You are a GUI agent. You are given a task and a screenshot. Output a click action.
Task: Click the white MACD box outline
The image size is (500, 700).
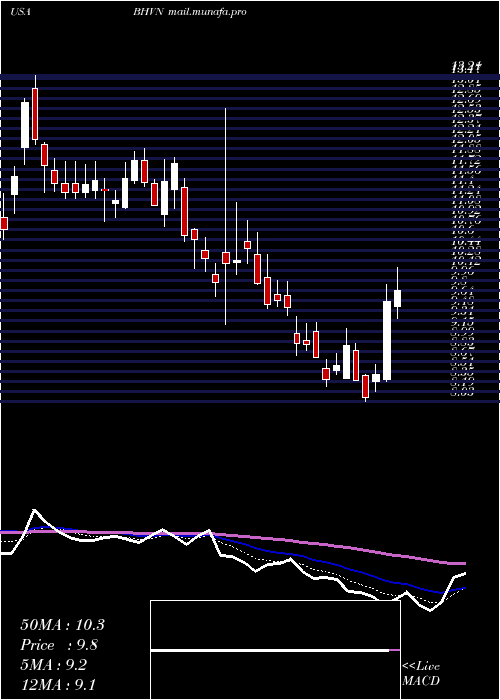point(275,650)
